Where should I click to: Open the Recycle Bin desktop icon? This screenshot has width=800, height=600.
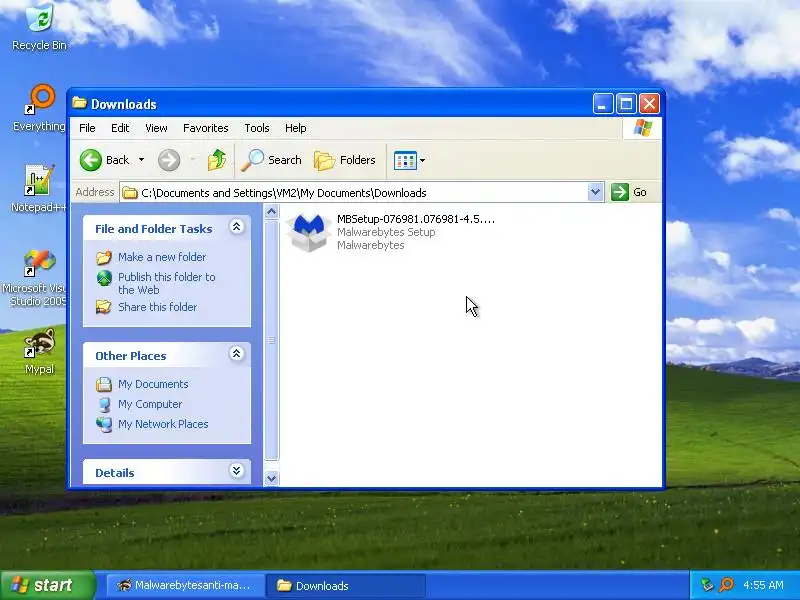39,27
